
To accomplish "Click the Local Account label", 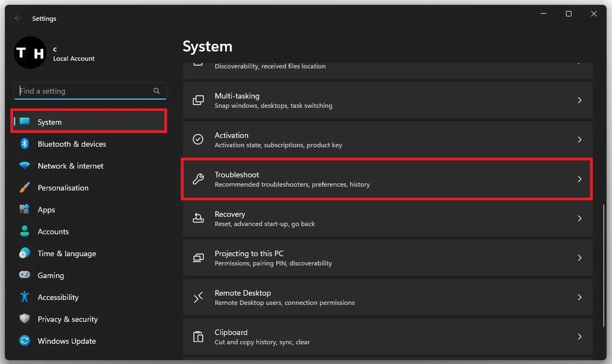I will [74, 59].
